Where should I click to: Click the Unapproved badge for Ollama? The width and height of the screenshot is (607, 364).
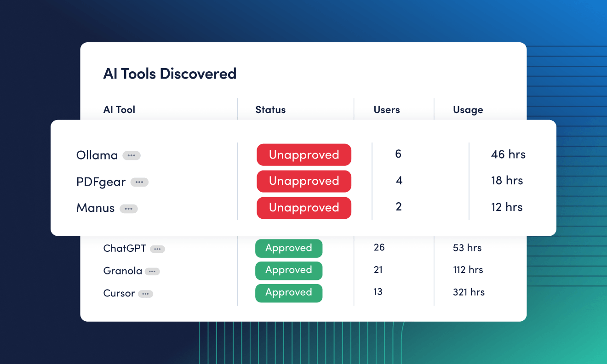click(304, 155)
